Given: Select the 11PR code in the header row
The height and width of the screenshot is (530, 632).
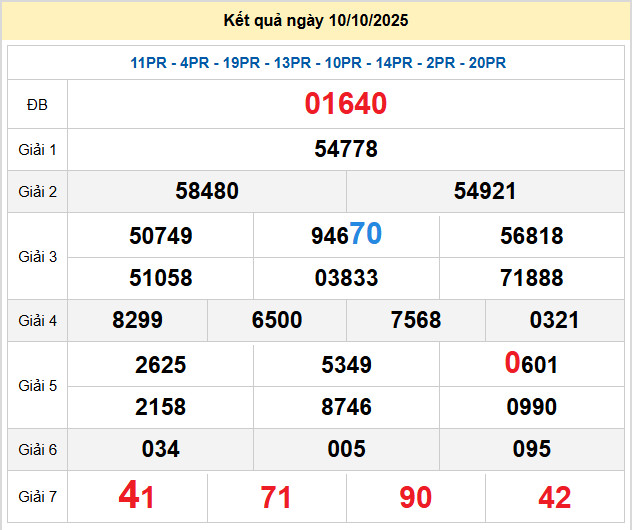Looking at the screenshot, I should (x=149, y=63).
